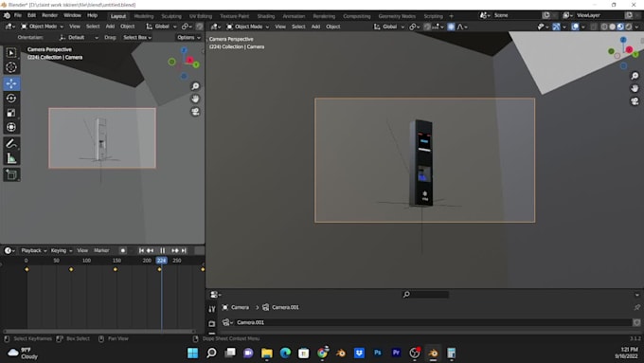The width and height of the screenshot is (644, 363).
Task: Open Blender icon menu in top bar
Action: (7, 15)
